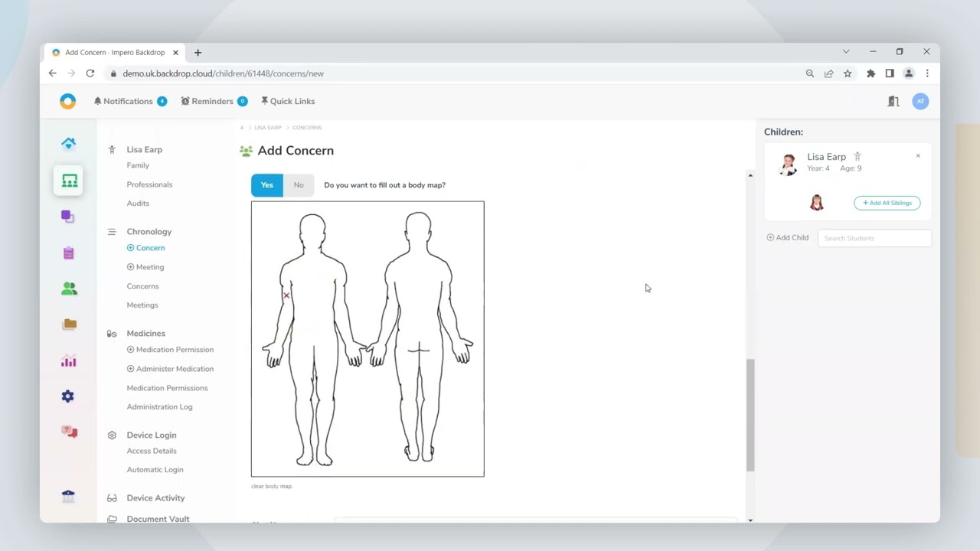Click the share page icon in address bar

pos(828,73)
